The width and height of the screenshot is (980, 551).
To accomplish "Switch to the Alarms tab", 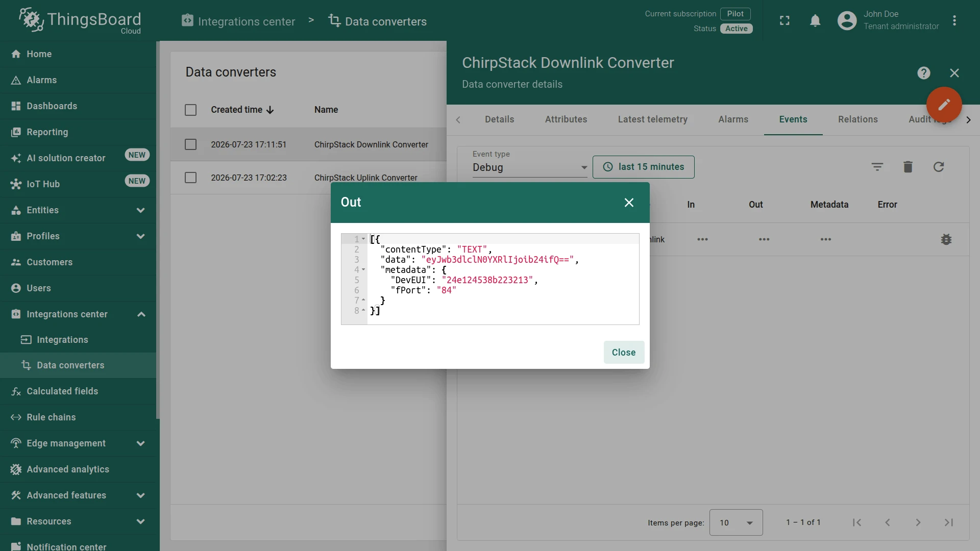I will pos(733,119).
